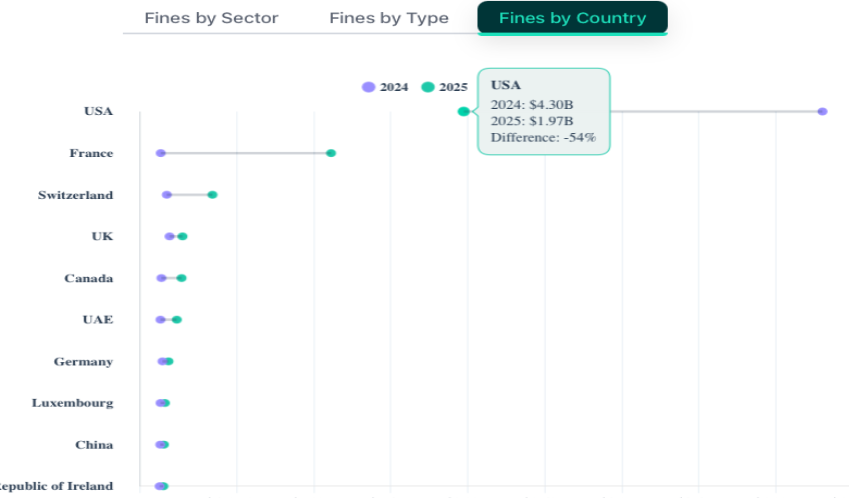849x498 pixels.
Task: Select the Fines by Country tab
Action: (x=572, y=18)
